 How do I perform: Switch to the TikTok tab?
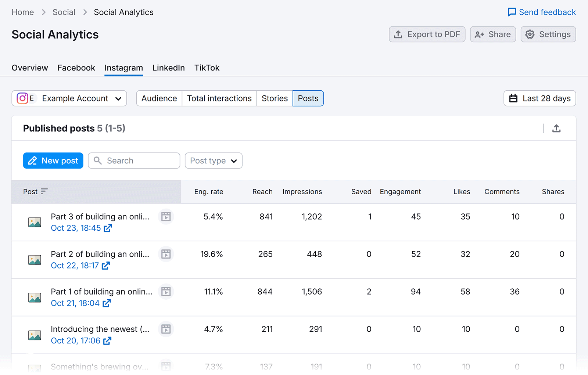pos(207,68)
